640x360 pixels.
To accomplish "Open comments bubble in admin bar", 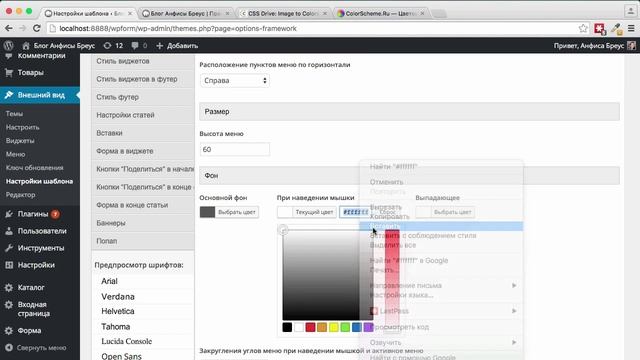I will pos(139,46).
